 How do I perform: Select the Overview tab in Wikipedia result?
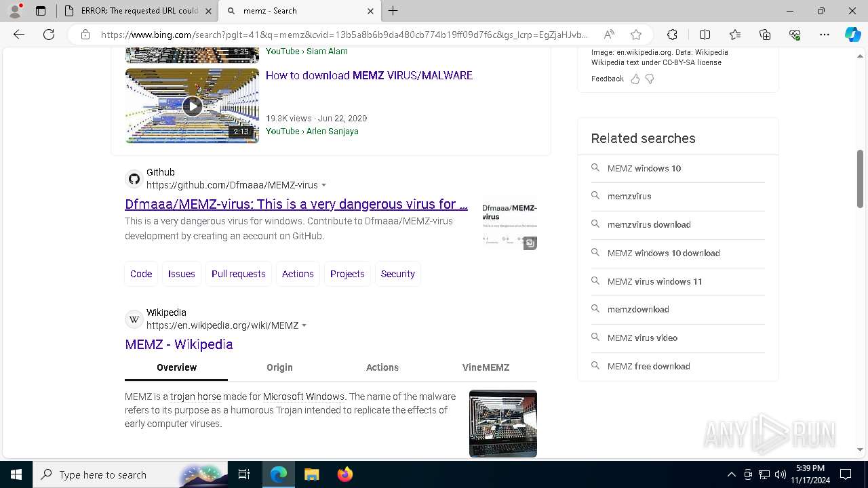(176, 367)
